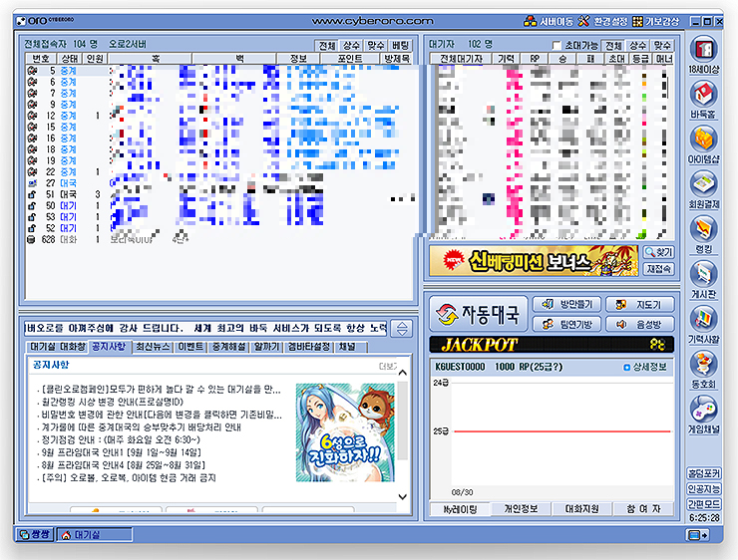Switch to the 대기실 대화창 tab
The height and width of the screenshot is (560, 738).
coord(58,347)
